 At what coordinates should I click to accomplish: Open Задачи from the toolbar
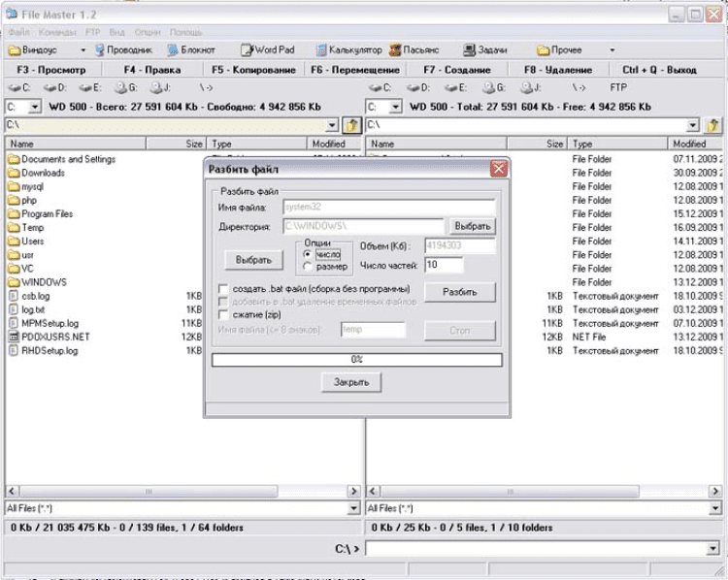tap(485, 49)
